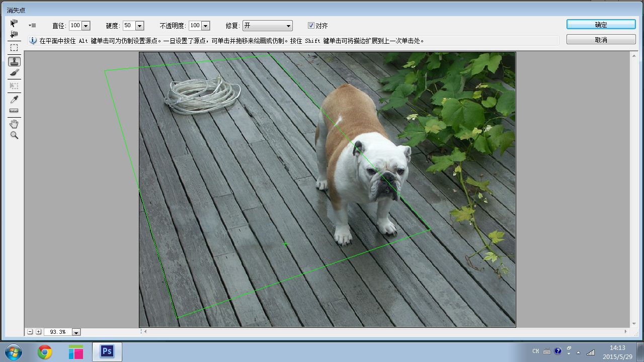Click the 消失点 dialog title text
The image size is (644, 362).
pos(16,10)
